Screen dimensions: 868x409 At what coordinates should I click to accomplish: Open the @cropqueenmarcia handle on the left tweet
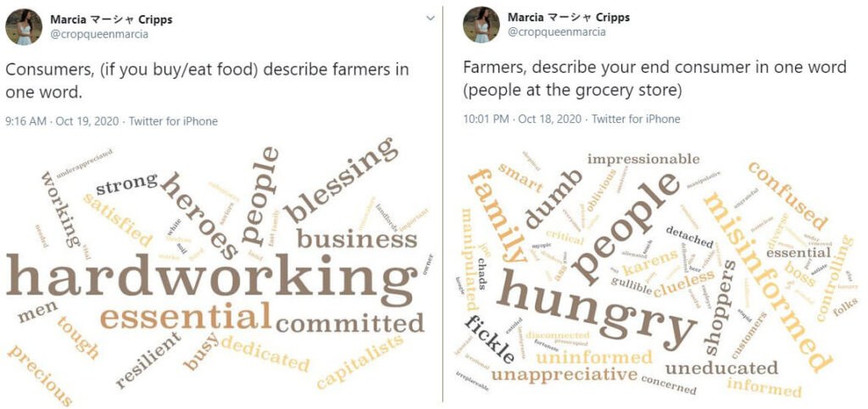pos(99,34)
